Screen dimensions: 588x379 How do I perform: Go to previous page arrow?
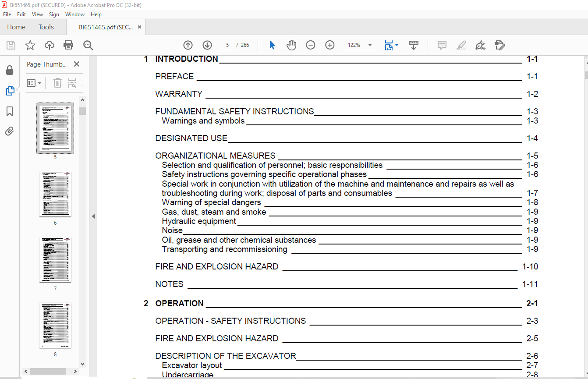click(188, 45)
